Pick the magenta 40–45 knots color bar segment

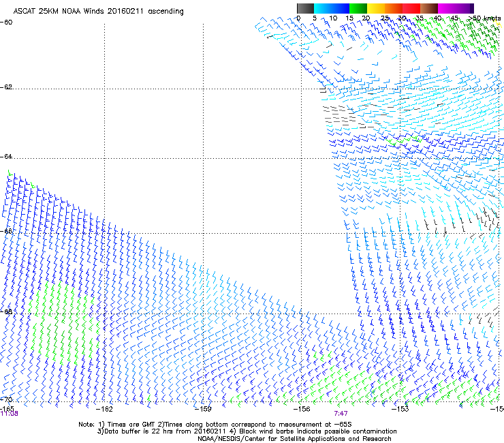tap(447, 8)
